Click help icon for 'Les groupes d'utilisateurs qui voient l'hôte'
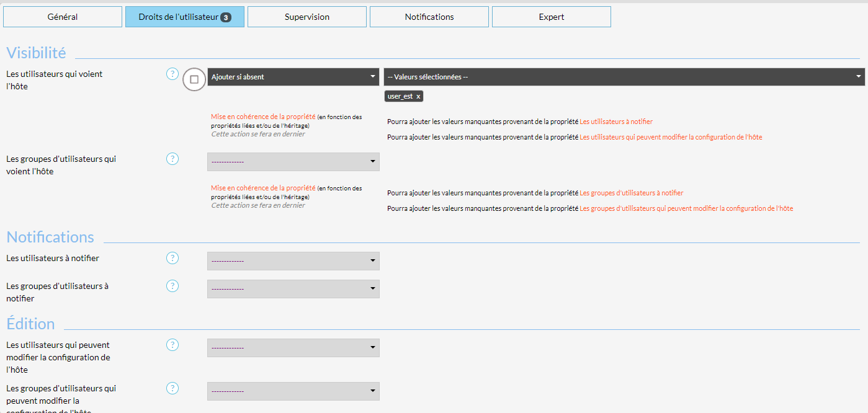 click(x=172, y=159)
